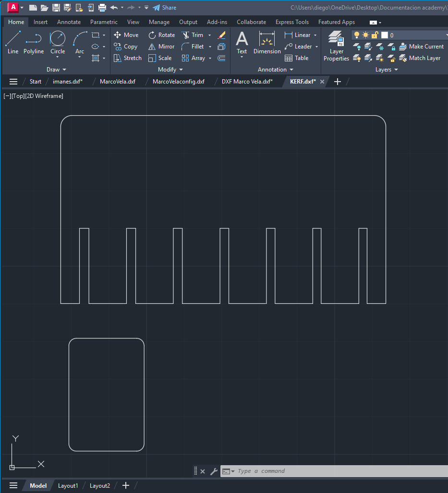Open the KERF.dxf drawing tab
Viewport: 448px width, 493px height.
pos(303,82)
